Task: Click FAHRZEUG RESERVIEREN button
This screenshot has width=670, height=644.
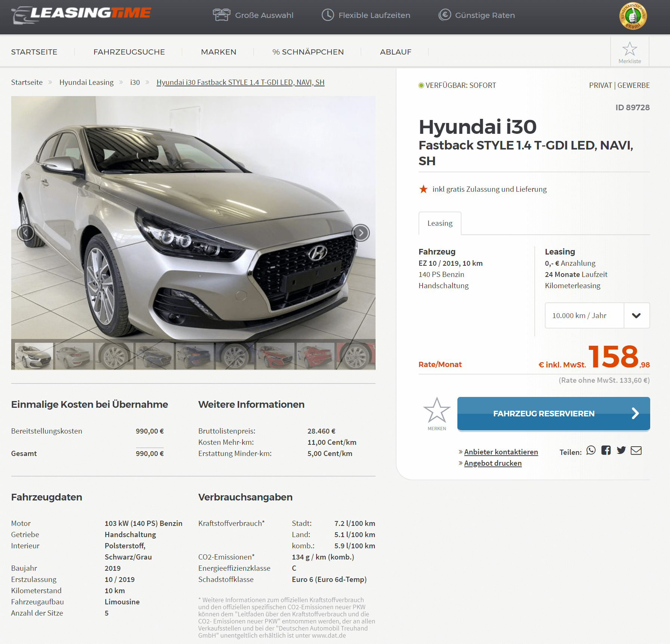Action: (553, 413)
